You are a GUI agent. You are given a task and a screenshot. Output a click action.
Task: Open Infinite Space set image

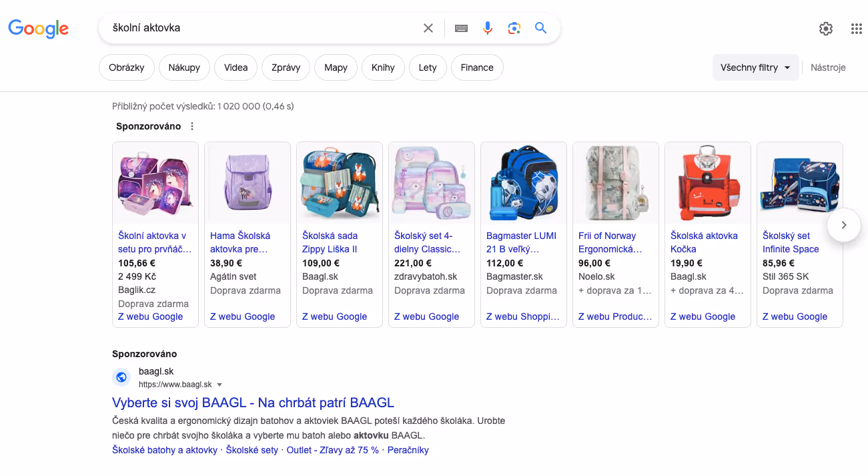800,184
